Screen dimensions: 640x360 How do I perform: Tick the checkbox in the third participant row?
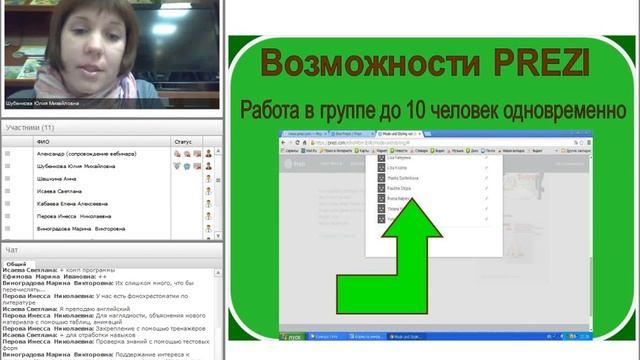tap(7, 179)
